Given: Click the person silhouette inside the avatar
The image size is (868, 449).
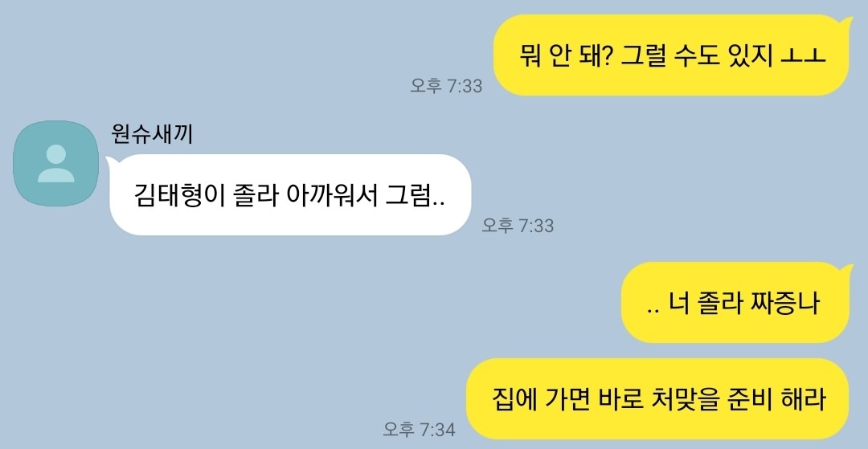Looking at the screenshot, I should pos(56,164).
